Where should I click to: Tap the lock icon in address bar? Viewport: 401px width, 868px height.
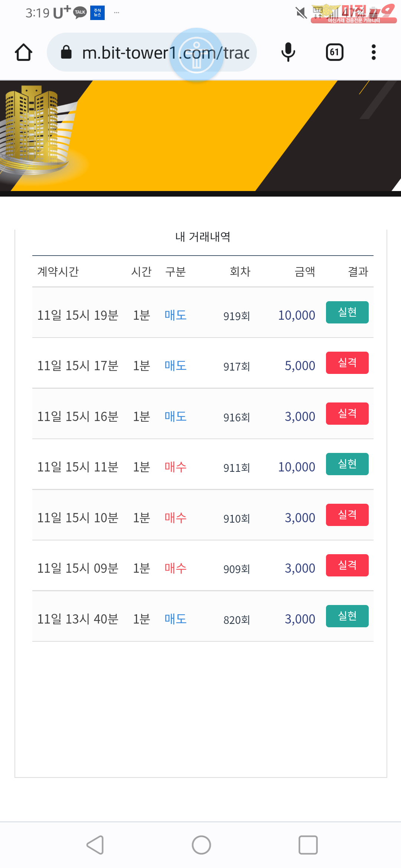pos(66,52)
